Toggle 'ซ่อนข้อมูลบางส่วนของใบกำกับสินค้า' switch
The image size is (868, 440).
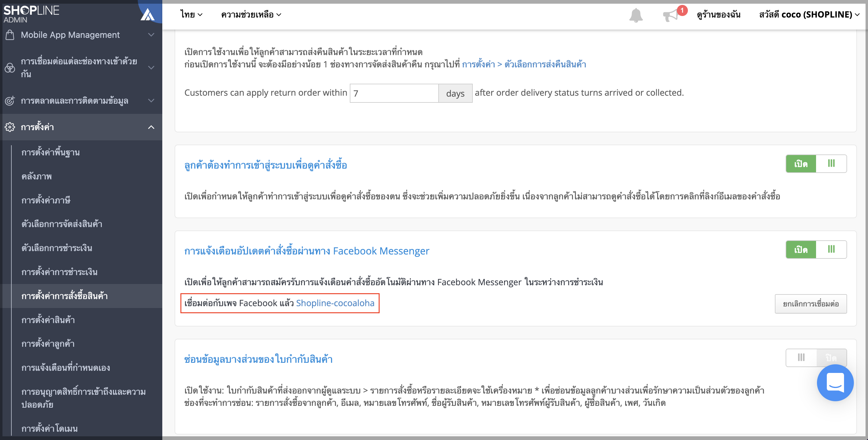[x=816, y=358]
